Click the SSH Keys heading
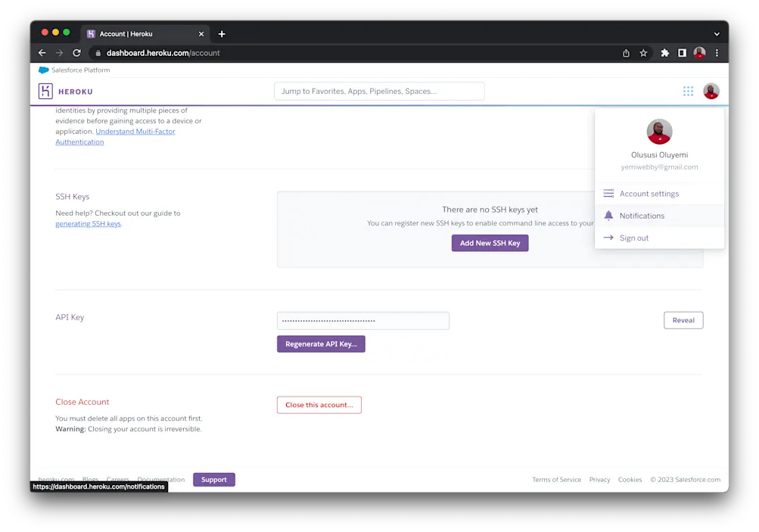The width and height of the screenshot is (759, 532). click(x=72, y=197)
